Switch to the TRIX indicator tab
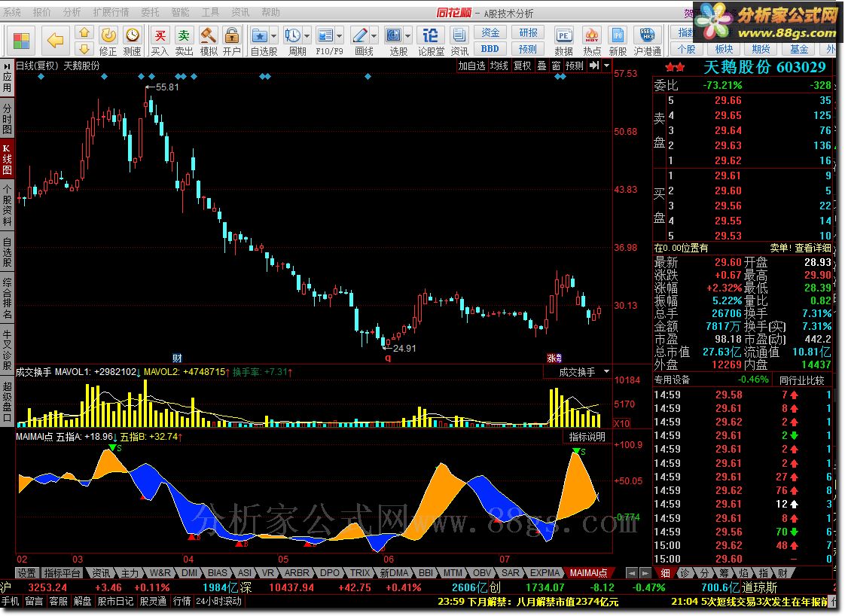The height and width of the screenshot is (616, 845). tap(360, 573)
